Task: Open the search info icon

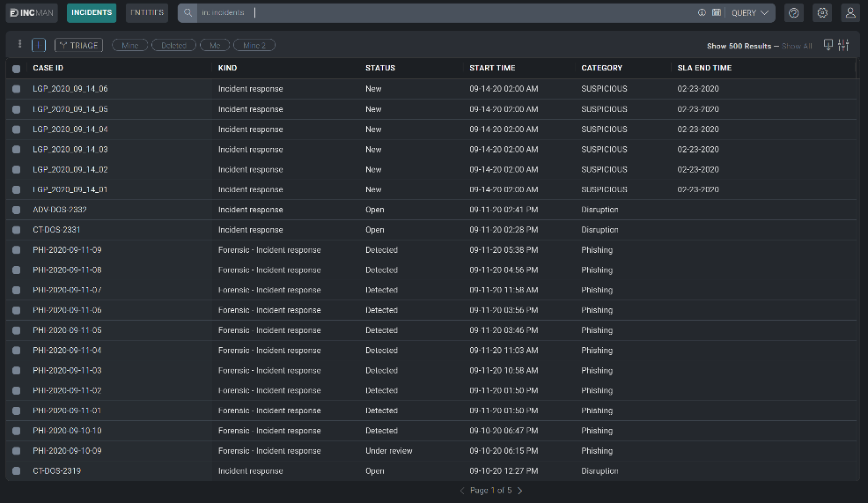Action: [x=702, y=13]
